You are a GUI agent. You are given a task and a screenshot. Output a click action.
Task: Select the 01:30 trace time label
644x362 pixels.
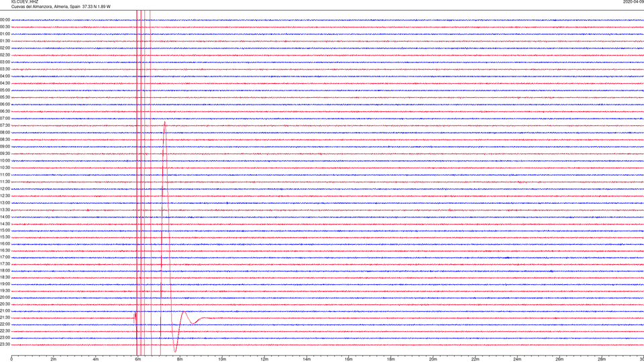(5, 41)
